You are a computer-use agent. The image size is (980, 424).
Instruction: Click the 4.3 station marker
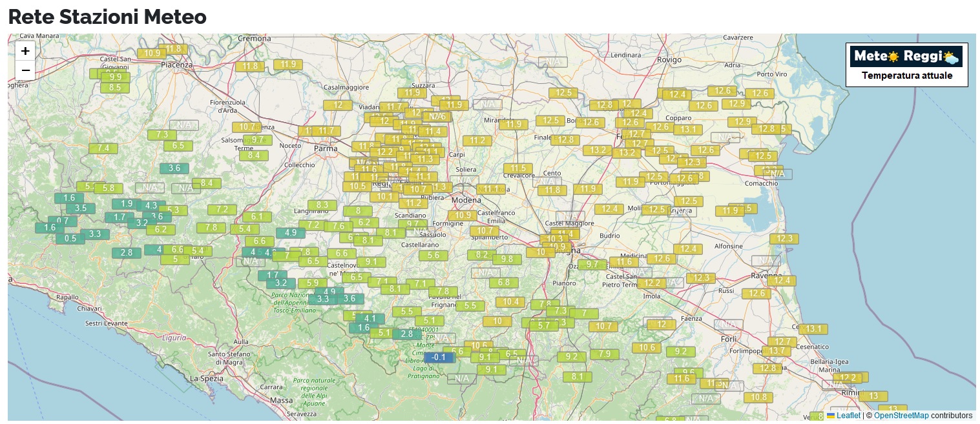click(x=151, y=206)
